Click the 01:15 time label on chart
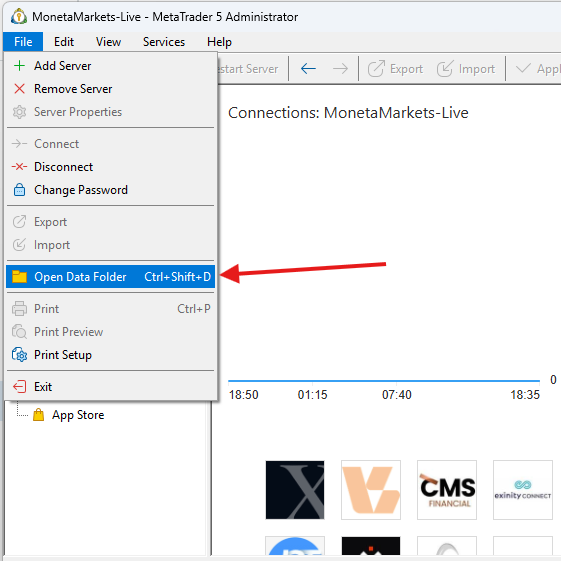This screenshot has width=561, height=561. (x=312, y=395)
